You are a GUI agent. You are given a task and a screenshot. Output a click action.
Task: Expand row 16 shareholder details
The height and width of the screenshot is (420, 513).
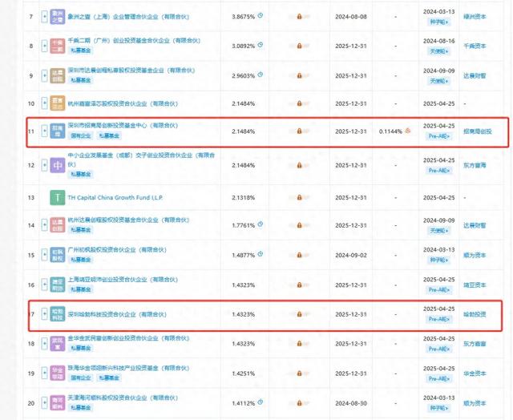(x=45, y=285)
